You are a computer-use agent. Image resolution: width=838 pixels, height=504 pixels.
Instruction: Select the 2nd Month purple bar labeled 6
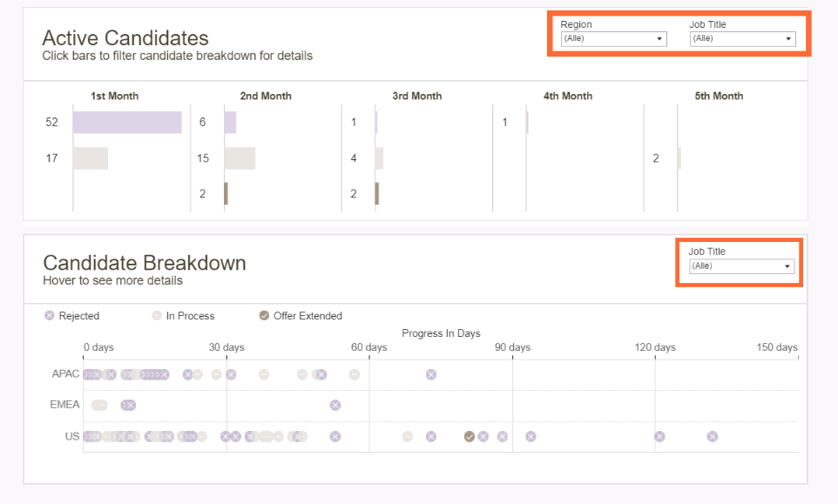point(230,123)
